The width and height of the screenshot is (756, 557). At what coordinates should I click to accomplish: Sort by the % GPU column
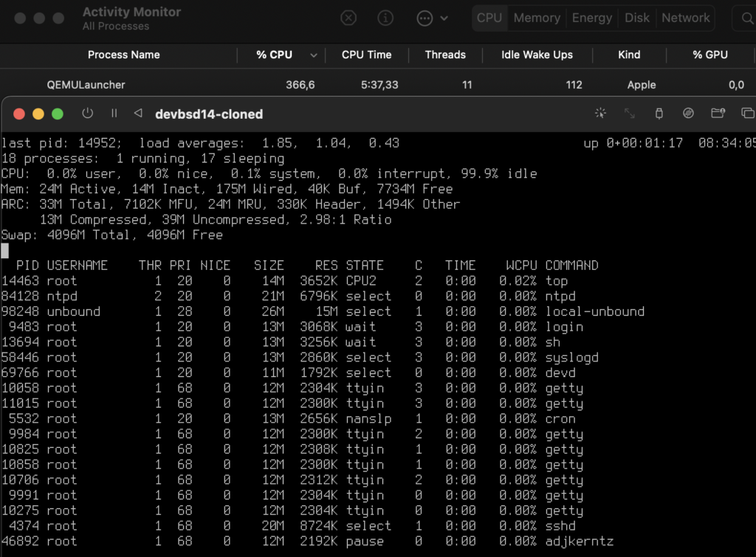click(x=709, y=55)
